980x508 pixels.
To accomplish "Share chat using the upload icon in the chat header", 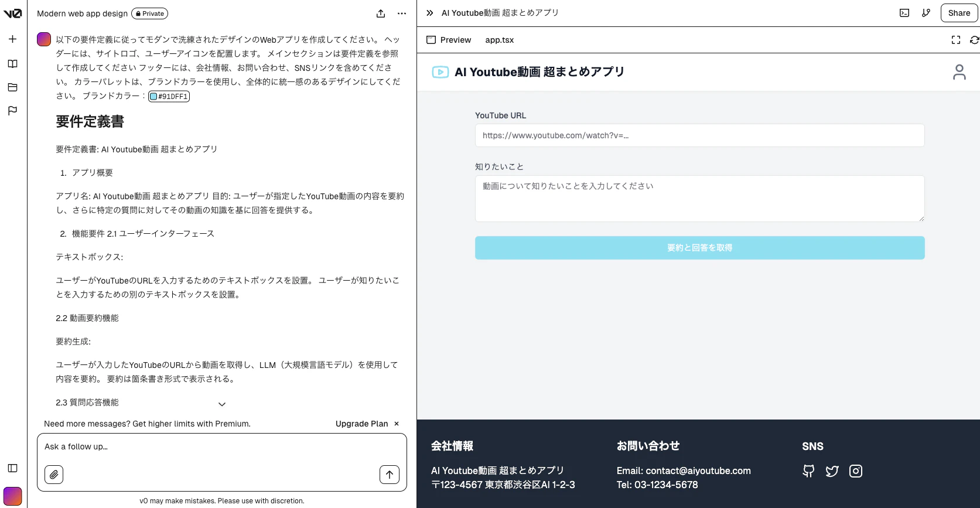I will coord(381,13).
